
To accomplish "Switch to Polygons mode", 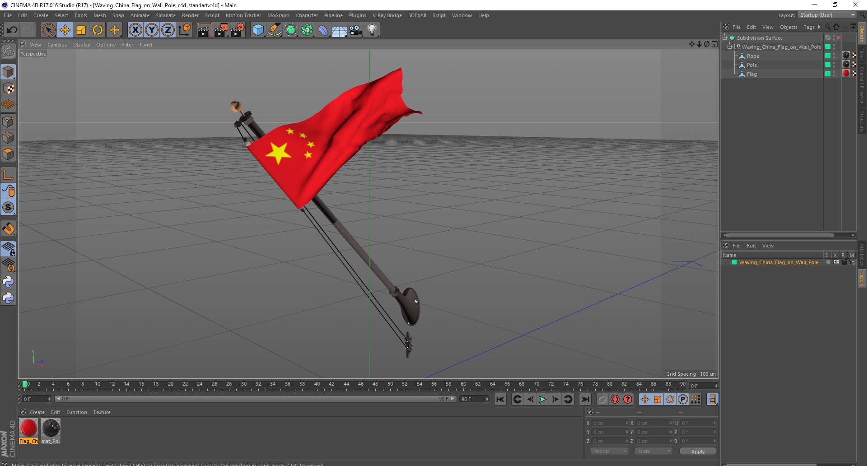I will (x=8, y=154).
